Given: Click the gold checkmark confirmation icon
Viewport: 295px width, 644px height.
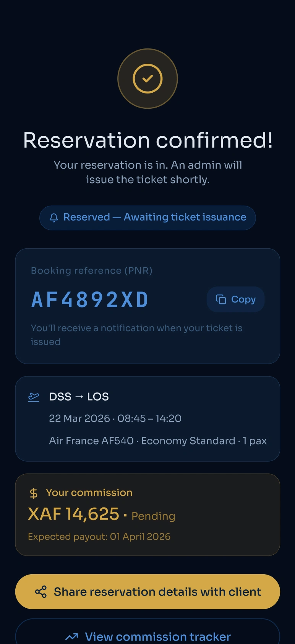Looking at the screenshot, I should 147,79.
